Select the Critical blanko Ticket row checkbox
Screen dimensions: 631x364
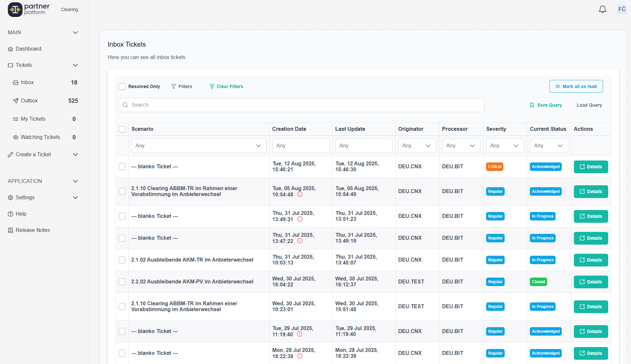pos(122,167)
